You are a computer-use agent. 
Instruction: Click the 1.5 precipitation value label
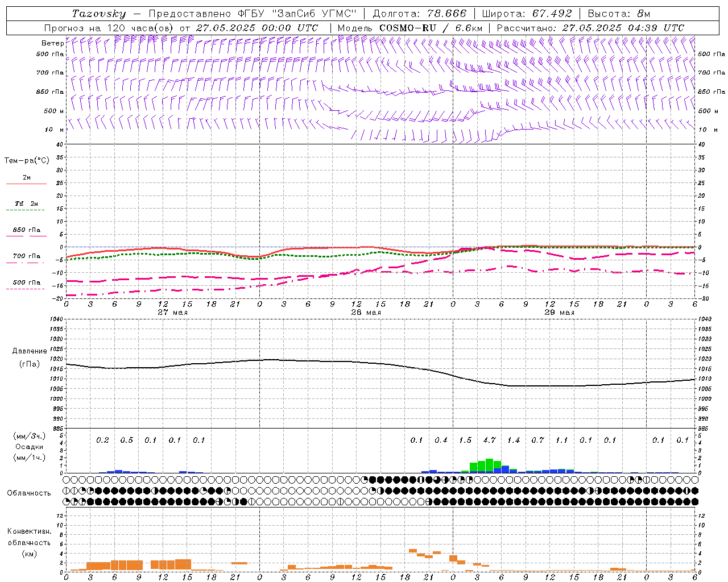click(465, 440)
